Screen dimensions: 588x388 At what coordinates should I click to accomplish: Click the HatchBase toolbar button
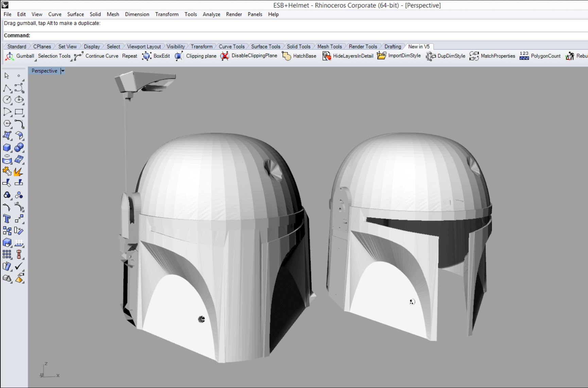(x=299, y=56)
